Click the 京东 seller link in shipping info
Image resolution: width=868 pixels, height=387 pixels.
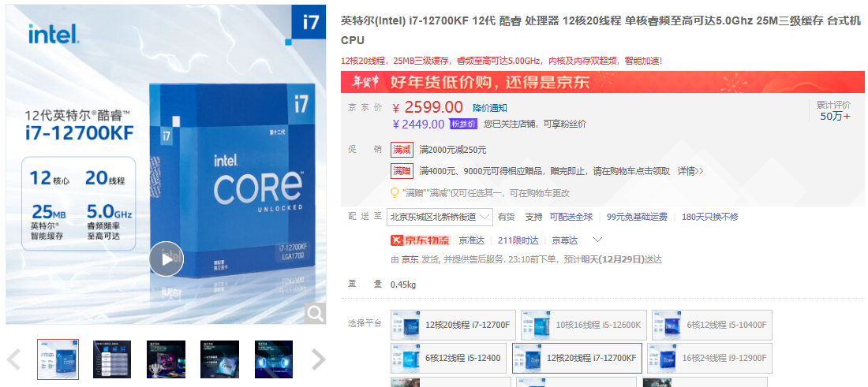click(x=410, y=259)
